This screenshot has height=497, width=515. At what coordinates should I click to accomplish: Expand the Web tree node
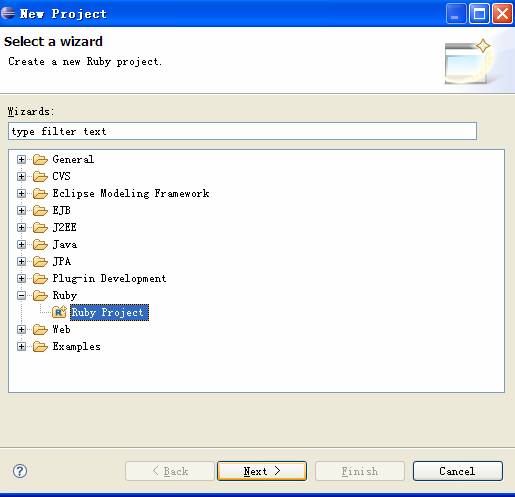coord(21,330)
